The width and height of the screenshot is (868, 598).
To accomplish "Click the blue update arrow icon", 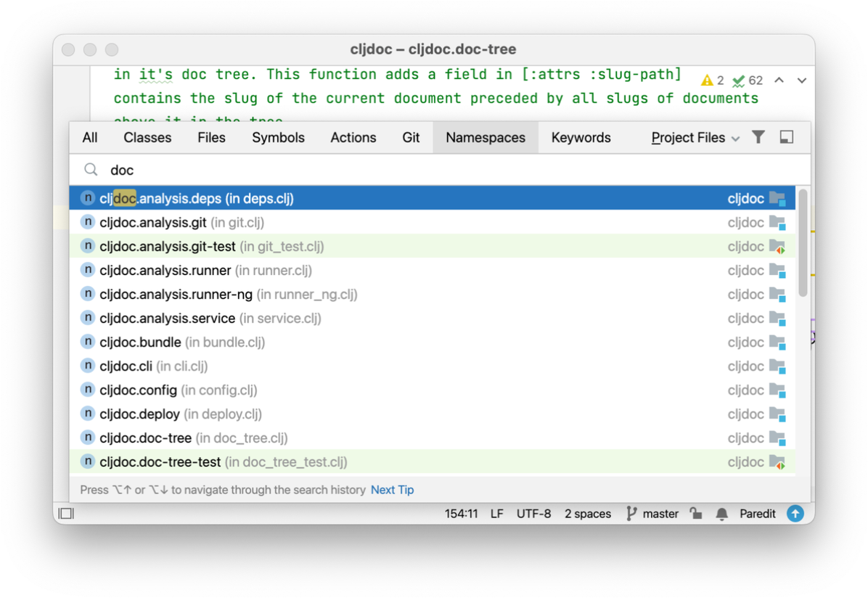I will 795,513.
